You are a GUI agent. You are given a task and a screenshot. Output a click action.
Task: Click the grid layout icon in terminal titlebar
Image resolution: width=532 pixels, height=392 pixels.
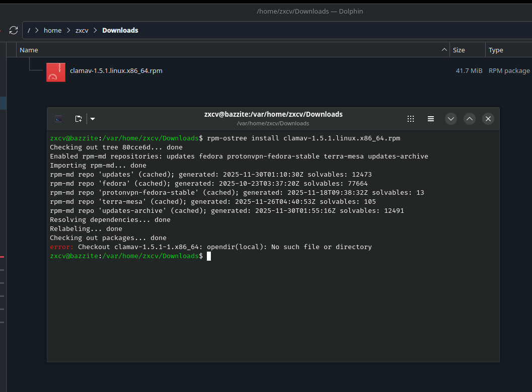tap(411, 119)
